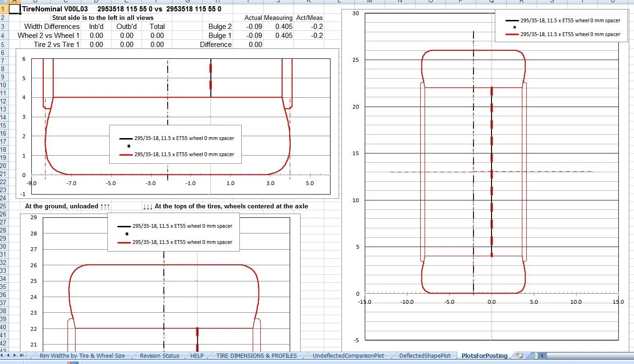Click the Difference value cell 0.00

pyautogui.click(x=248, y=45)
